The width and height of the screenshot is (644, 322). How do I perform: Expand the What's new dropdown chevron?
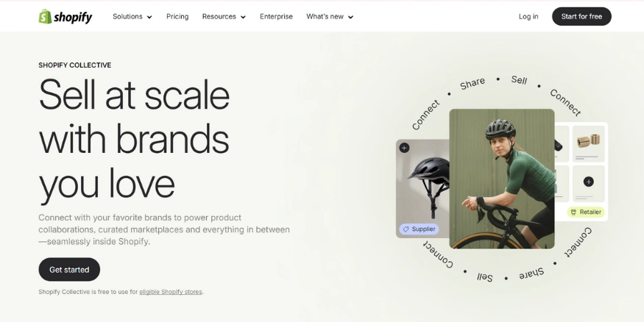[351, 17]
